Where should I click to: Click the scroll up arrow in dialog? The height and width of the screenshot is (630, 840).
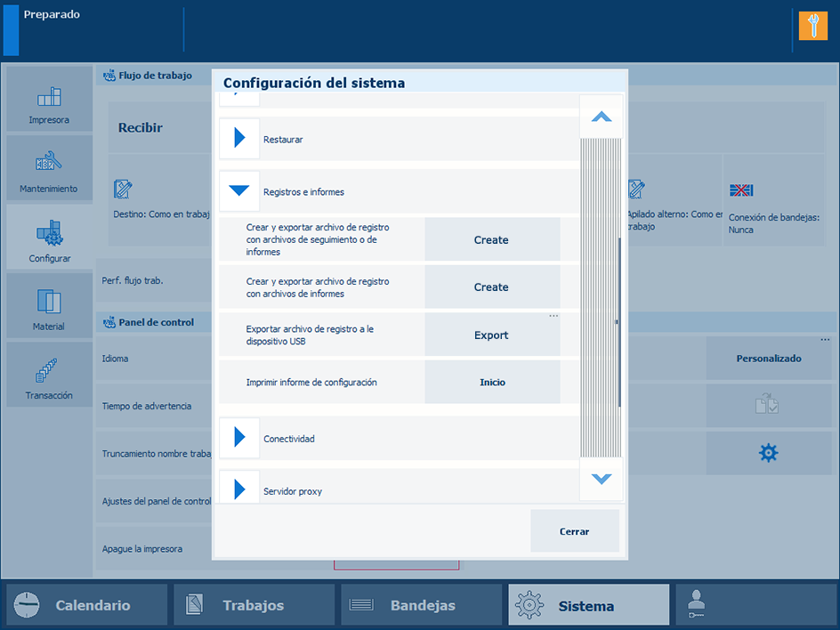[602, 117]
